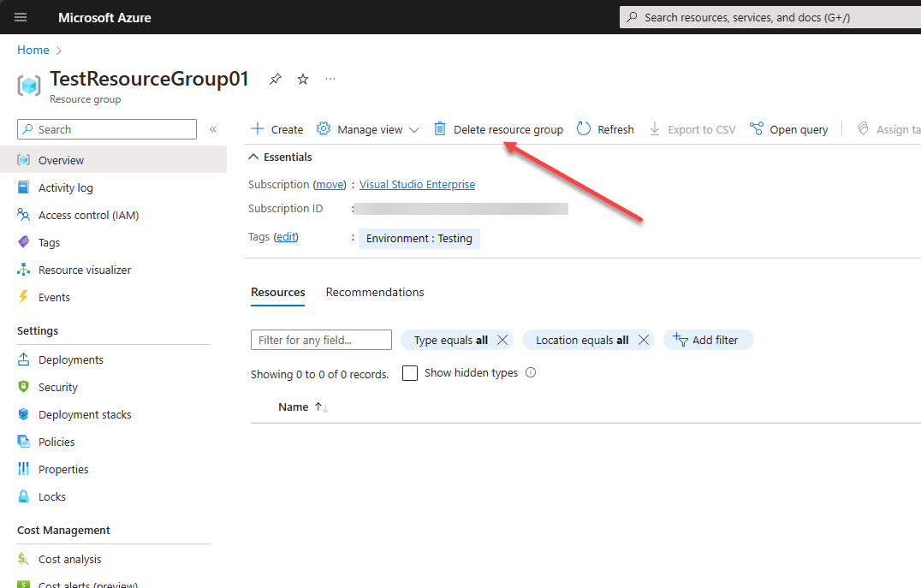Click the trash can delete icon
The width and height of the screenshot is (921, 588).
pos(439,128)
